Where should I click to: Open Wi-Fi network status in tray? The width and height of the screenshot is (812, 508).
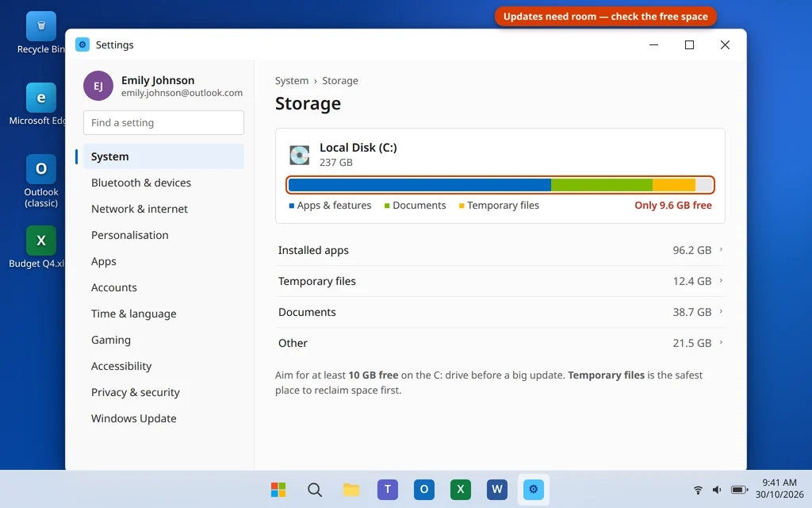pyautogui.click(x=698, y=489)
